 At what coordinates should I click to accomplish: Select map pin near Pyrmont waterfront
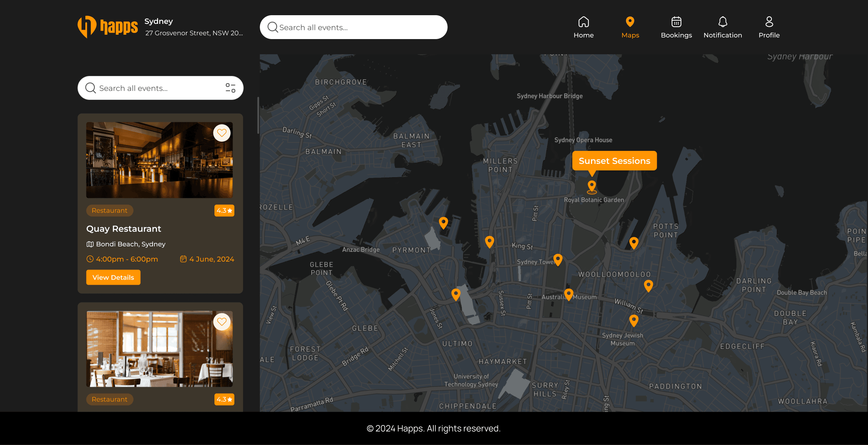[443, 222]
